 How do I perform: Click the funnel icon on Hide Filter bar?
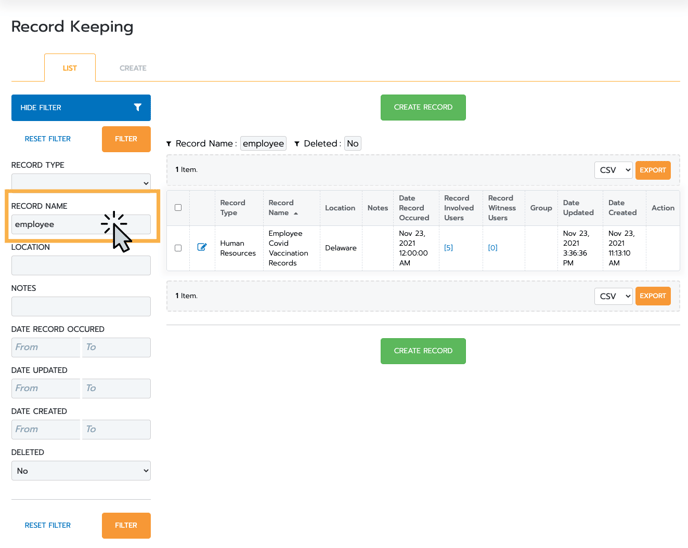click(x=137, y=107)
